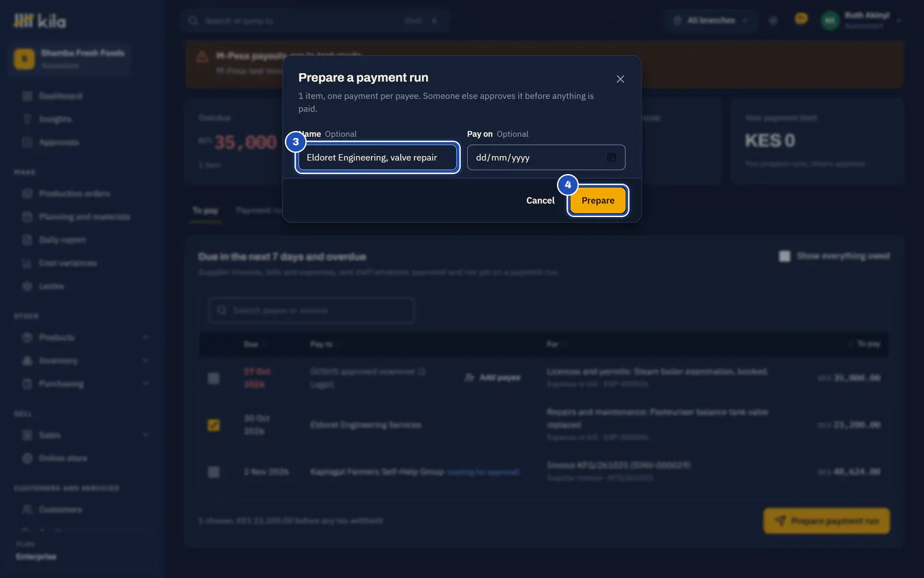Open the All branches dropdown
The image size is (924, 578).
click(710, 21)
